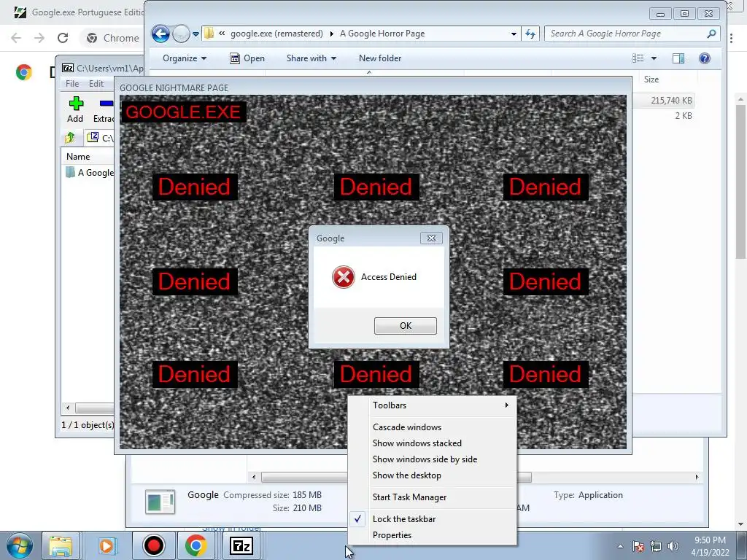Click the Action Center flag icon
The width and height of the screenshot is (747, 560).
tap(638, 546)
